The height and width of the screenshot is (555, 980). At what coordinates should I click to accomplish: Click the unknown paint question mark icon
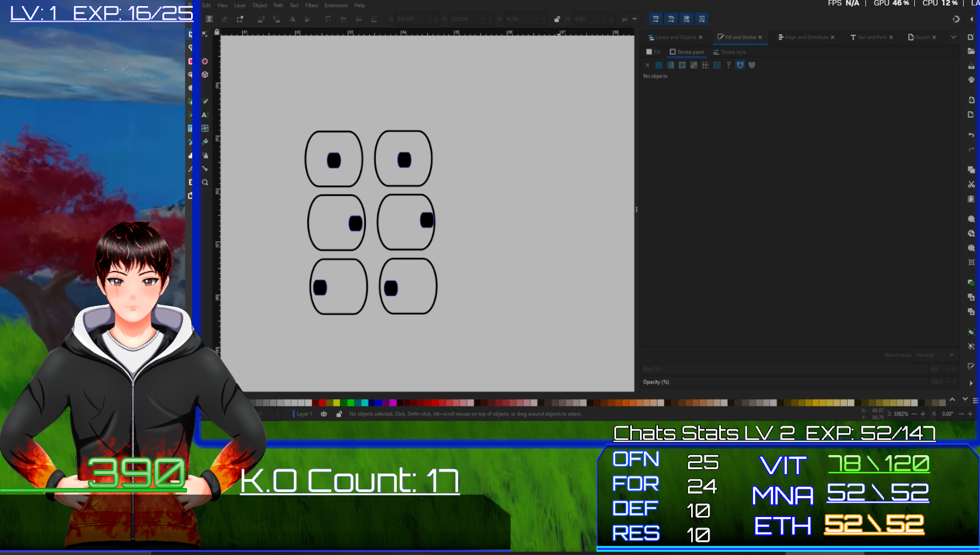click(x=729, y=65)
